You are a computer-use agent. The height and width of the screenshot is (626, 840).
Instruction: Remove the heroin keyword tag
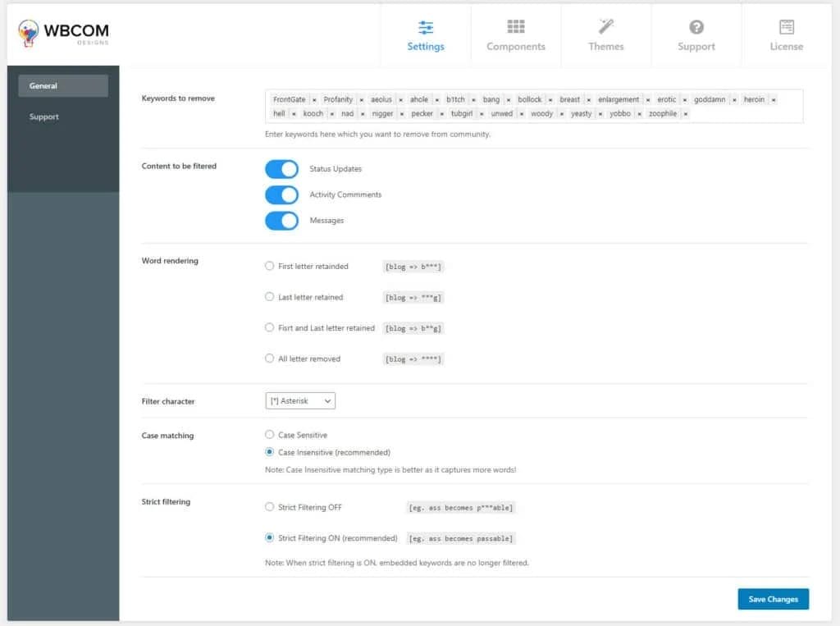tap(774, 100)
